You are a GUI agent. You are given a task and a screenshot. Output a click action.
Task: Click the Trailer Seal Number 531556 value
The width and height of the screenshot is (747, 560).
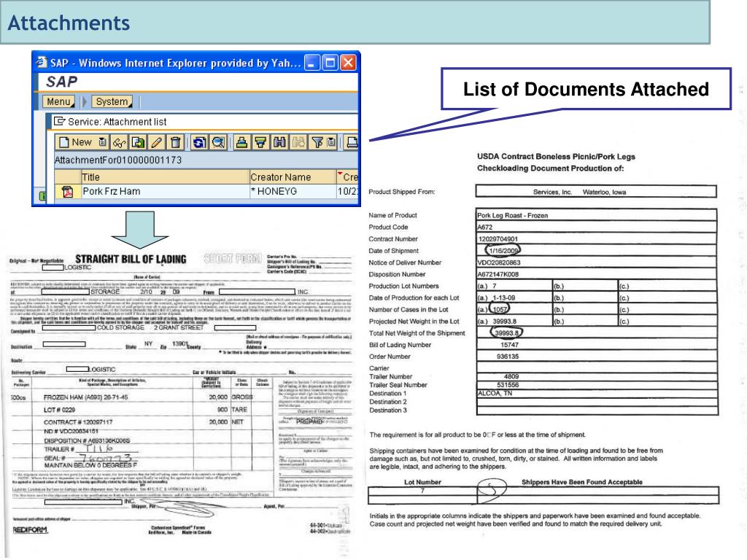click(508, 385)
